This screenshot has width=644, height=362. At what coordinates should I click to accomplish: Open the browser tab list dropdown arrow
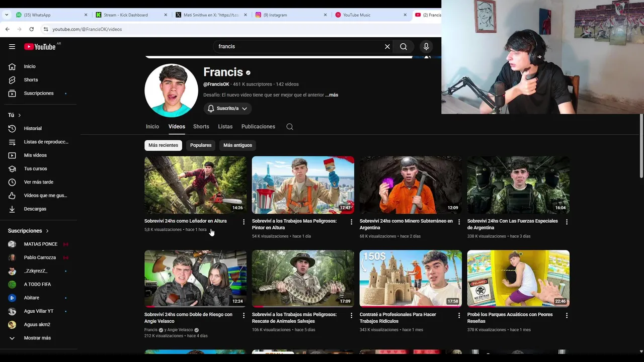[x=7, y=15]
